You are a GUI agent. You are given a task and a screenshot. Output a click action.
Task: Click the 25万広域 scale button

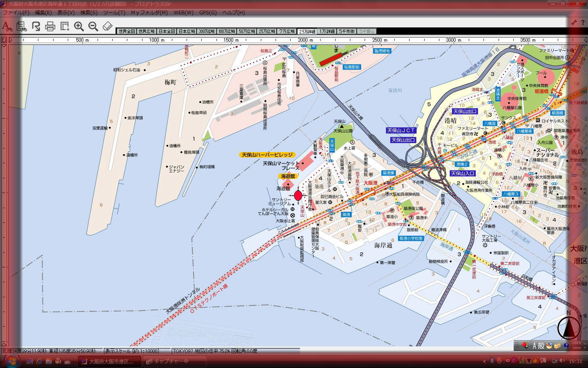point(267,31)
